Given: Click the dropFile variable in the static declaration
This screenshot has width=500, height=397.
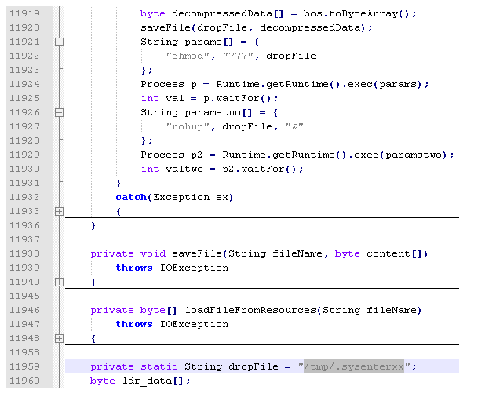Looking at the screenshot, I should (x=253, y=367).
